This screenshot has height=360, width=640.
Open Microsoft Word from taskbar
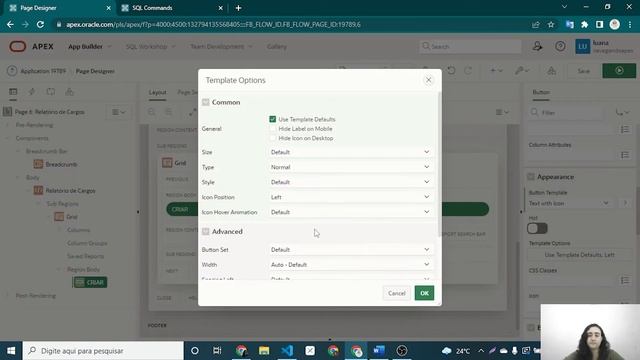coord(379,351)
